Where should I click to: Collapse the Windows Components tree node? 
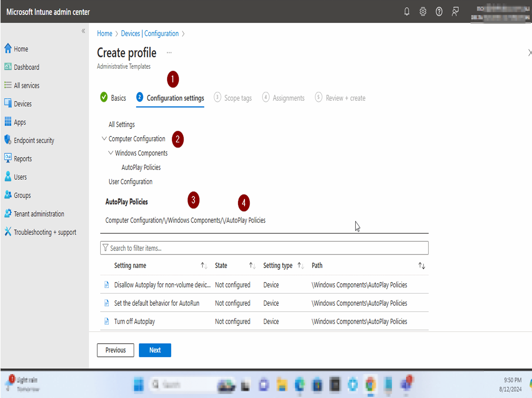pos(111,153)
